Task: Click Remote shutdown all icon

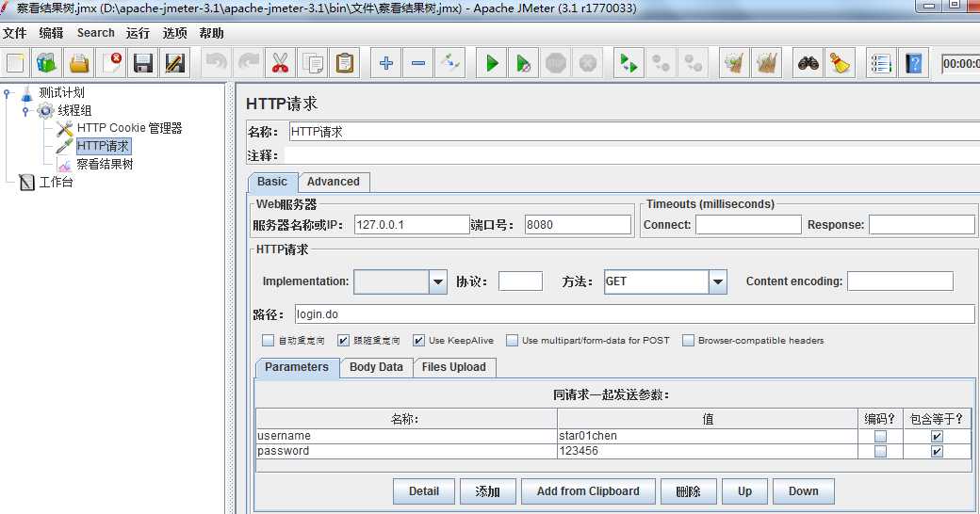Action: point(693,63)
